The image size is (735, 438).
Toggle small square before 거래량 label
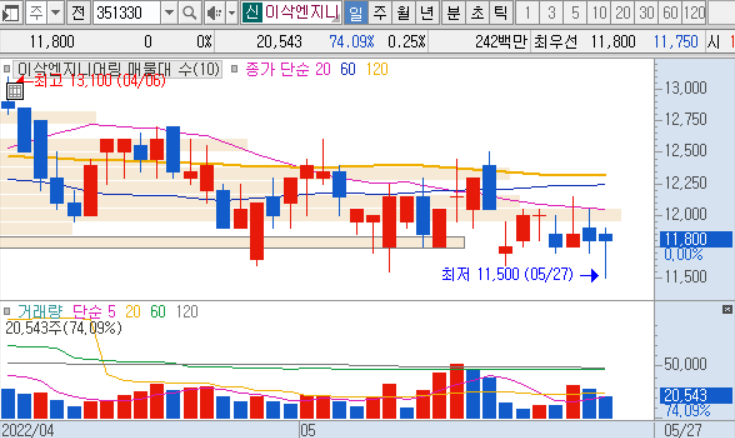(x=7, y=311)
